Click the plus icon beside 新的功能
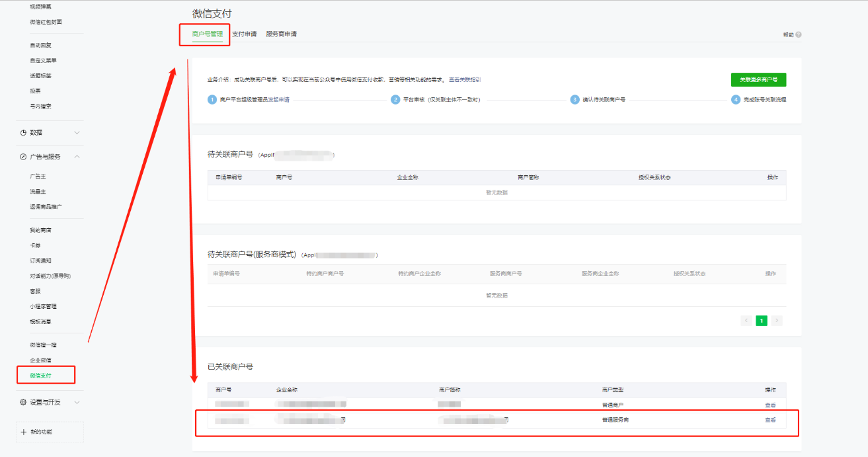Screen dimensions: 868x457 coord(24,432)
